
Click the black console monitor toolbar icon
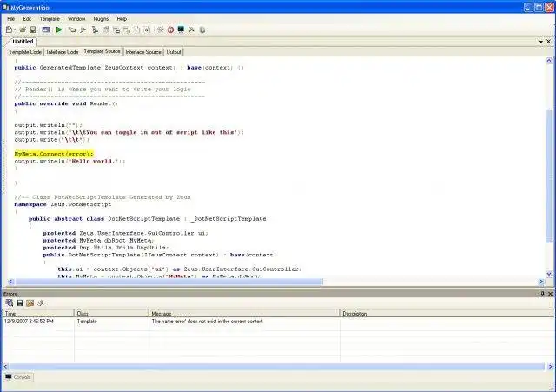pyautogui.click(x=181, y=30)
